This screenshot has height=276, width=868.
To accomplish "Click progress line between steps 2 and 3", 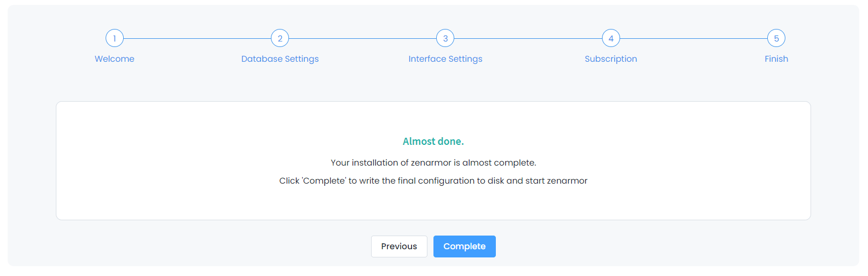I will pyautogui.click(x=362, y=38).
